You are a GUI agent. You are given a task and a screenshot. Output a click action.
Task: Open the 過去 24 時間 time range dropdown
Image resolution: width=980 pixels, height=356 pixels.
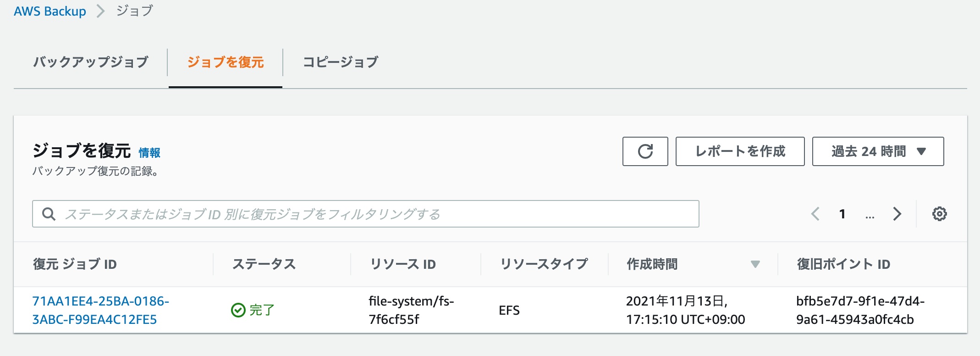[877, 151]
